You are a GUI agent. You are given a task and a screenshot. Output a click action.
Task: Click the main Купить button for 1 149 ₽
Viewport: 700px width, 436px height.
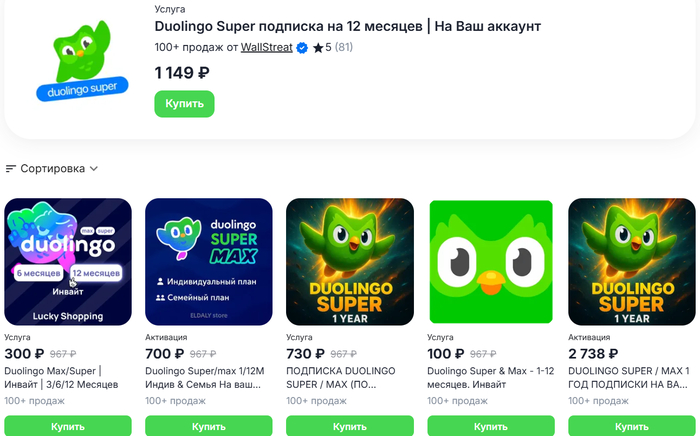(x=184, y=104)
